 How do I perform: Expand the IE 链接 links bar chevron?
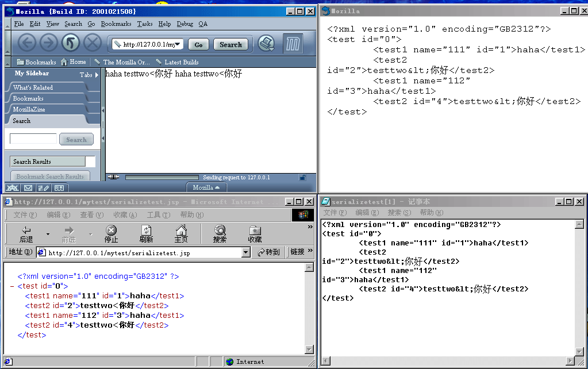(x=310, y=251)
